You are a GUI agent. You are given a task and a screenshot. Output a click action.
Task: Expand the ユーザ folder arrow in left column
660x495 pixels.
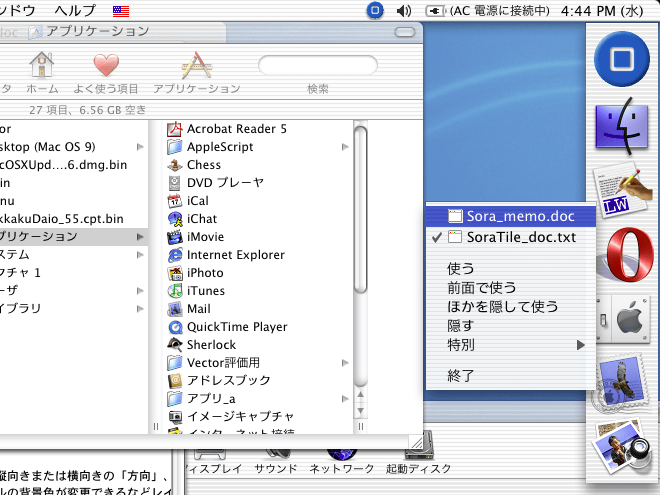[140, 291]
